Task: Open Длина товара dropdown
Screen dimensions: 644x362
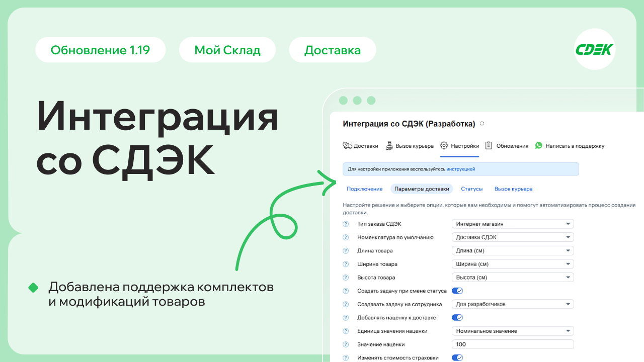Action: tap(513, 250)
